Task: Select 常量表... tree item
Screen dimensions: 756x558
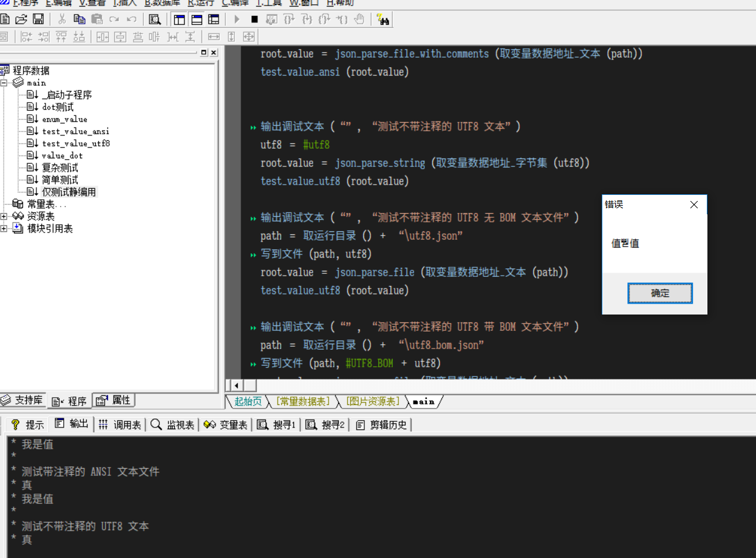Action: (x=47, y=204)
